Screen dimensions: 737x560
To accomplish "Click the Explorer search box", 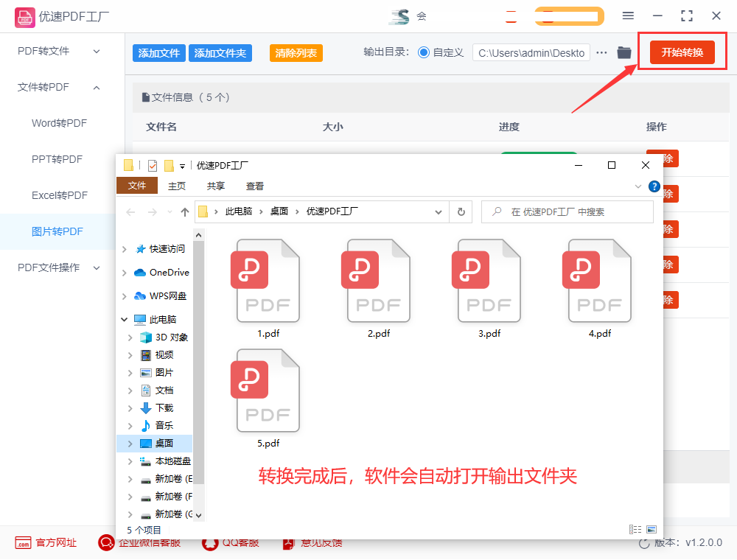I will (567, 212).
